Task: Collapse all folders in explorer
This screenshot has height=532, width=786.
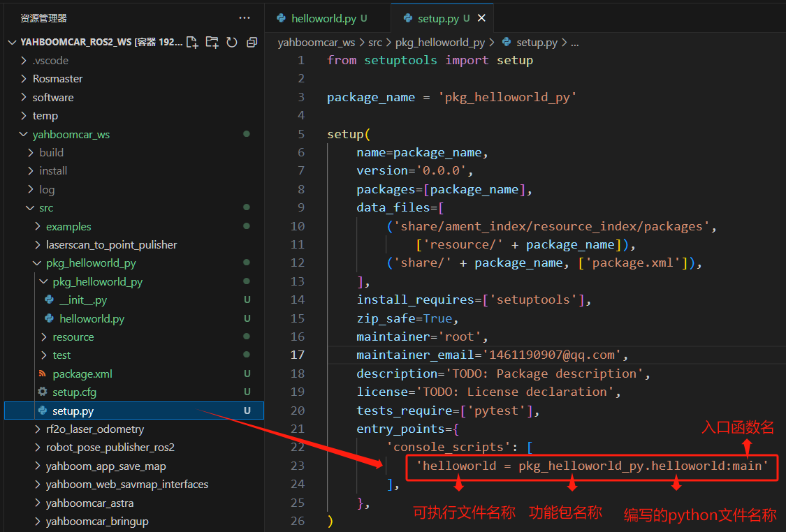Action: 252,42
